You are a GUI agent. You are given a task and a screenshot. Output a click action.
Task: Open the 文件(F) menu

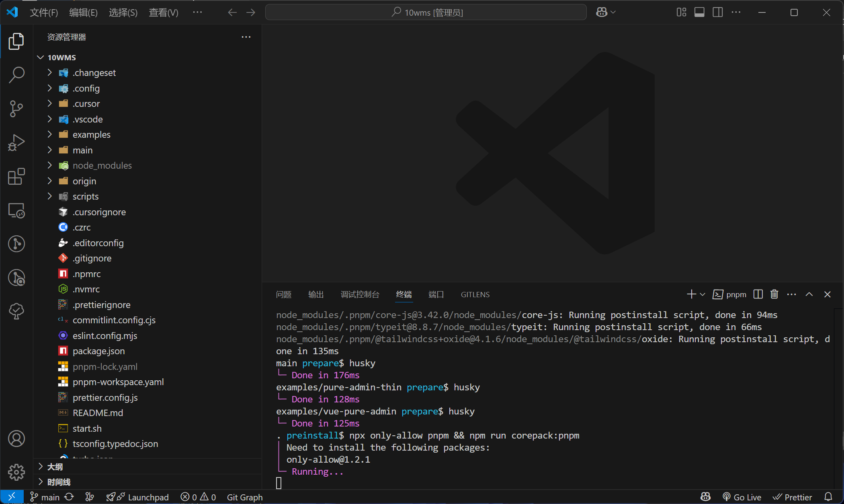click(44, 12)
